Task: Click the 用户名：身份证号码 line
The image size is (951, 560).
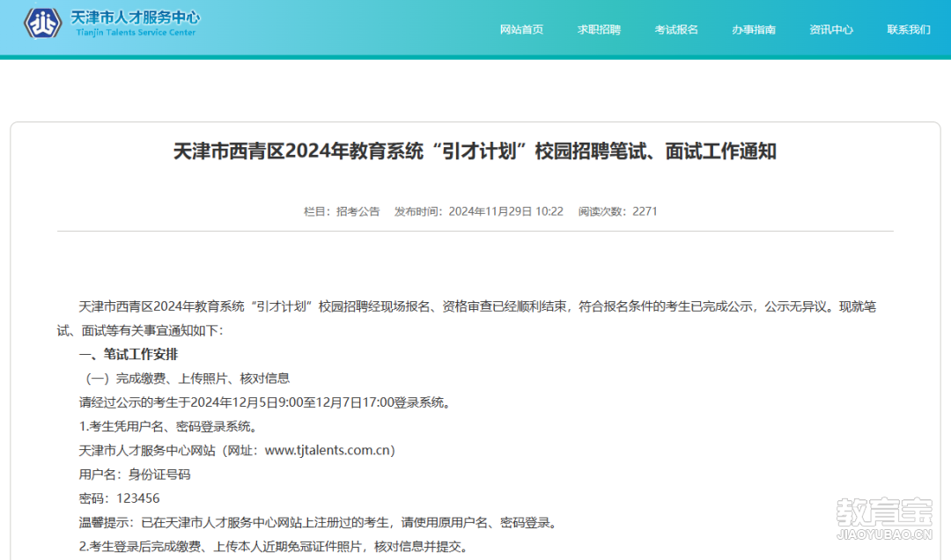Action: pyautogui.click(x=135, y=475)
